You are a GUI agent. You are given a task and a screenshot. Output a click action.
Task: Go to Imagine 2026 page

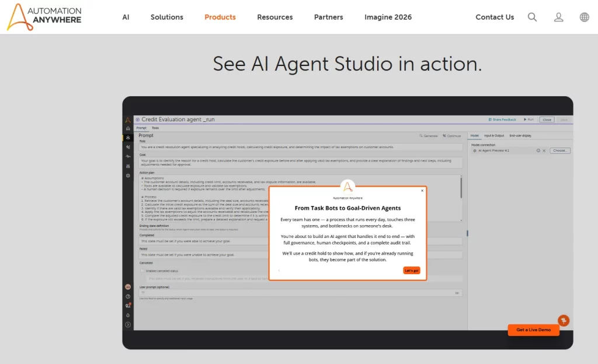click(388, 17)
